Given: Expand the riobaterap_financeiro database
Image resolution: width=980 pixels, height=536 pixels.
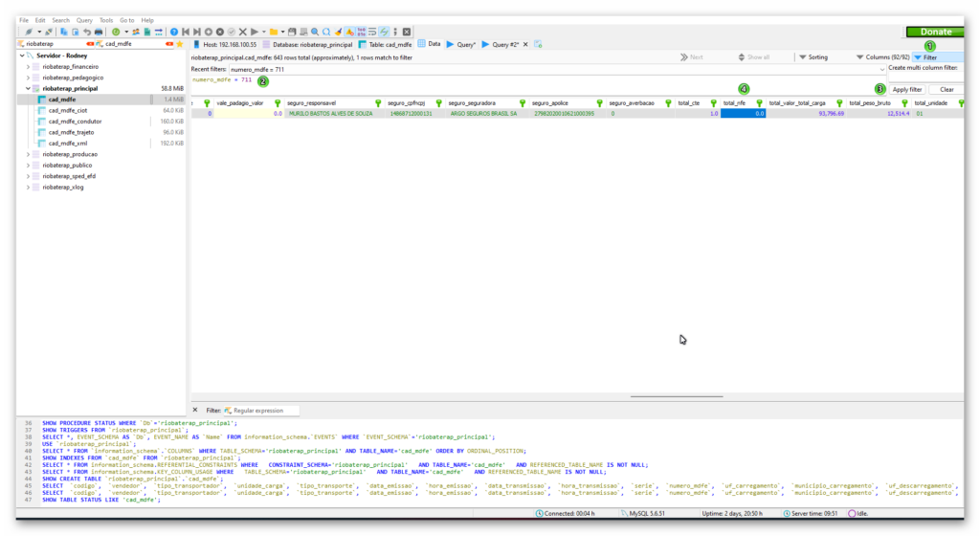Looking at the screenshot, I should pos(28,67).
